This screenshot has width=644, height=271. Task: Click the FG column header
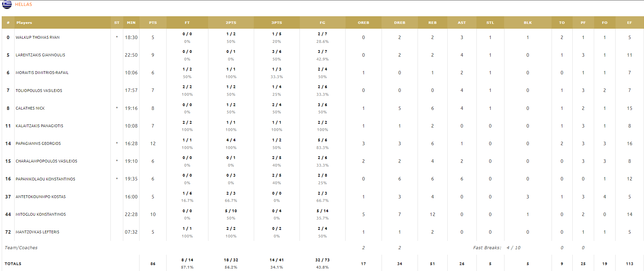(x=322, y=22)
